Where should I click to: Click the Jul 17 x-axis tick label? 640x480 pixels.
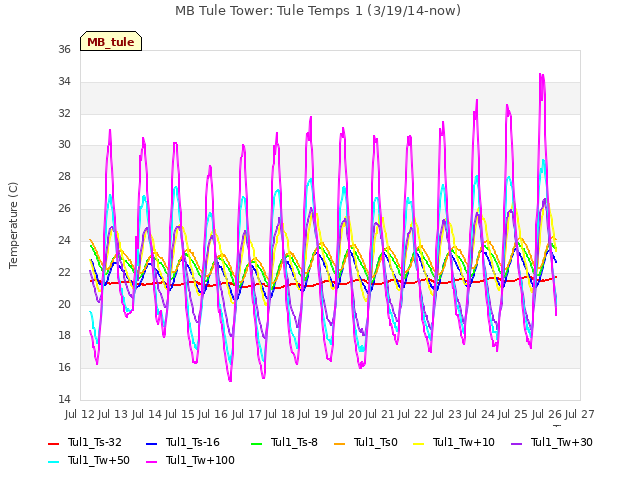[247, 414]
